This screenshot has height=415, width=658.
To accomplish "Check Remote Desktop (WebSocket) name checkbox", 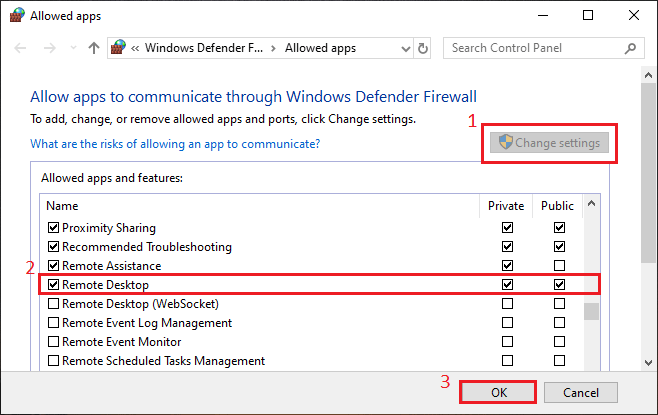I will (53, 303).
